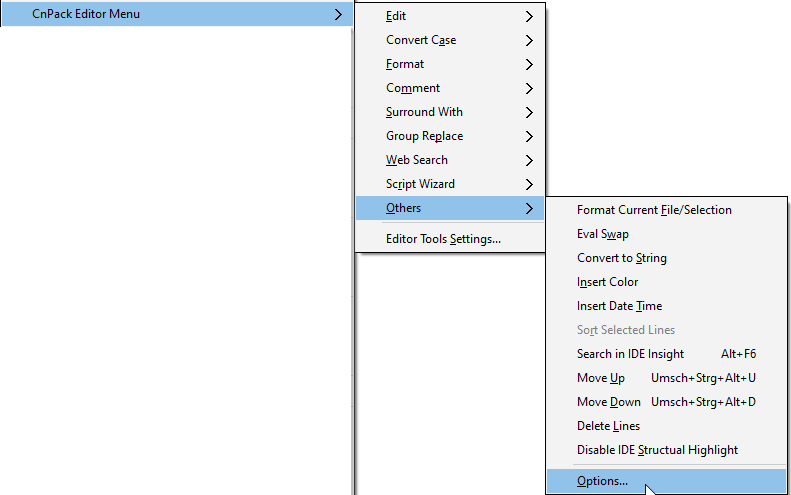Open Options... in the Others submenu

point(666,481)
